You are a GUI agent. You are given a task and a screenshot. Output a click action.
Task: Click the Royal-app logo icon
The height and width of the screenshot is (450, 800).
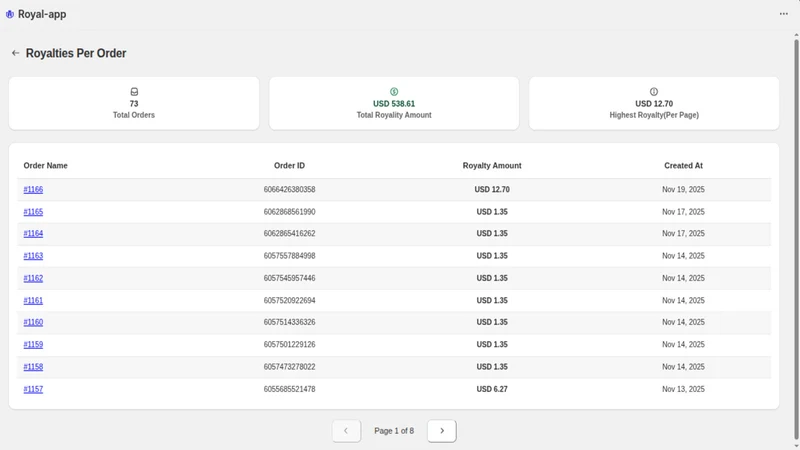10,14
